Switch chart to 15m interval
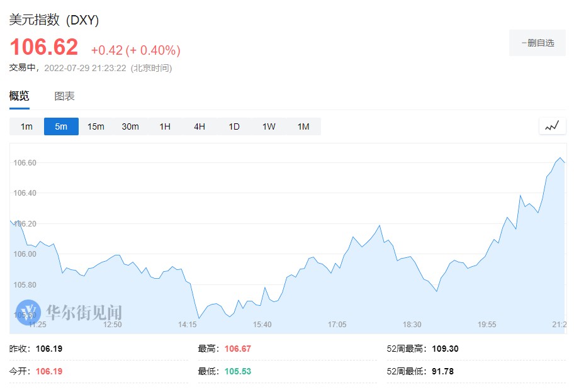574x392 pixels. click(96, 126)
